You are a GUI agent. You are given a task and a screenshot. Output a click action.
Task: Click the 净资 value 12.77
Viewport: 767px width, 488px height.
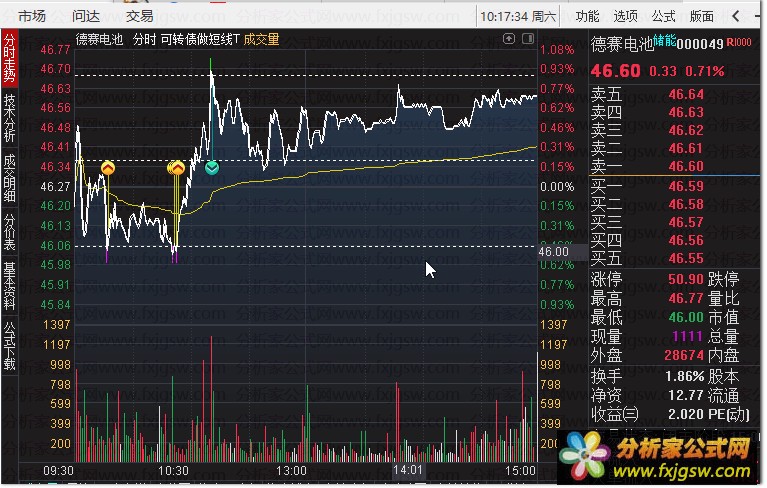point(686,396)
